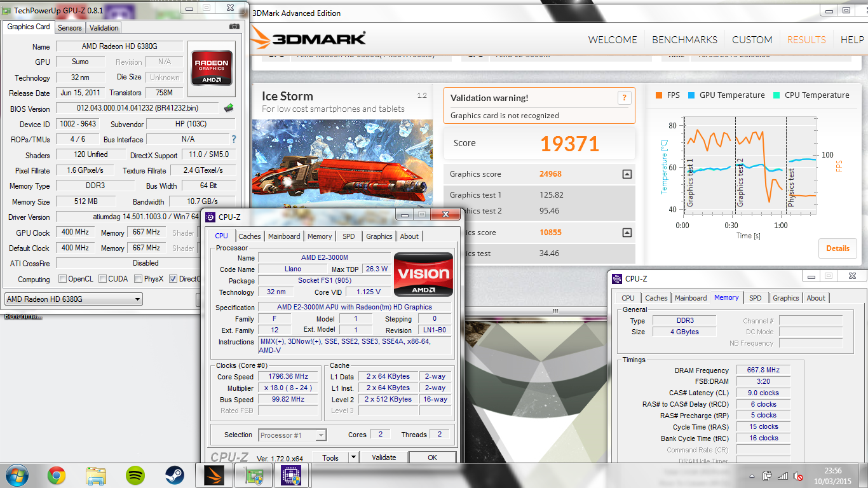Click the CPU-Z memory window title icon

[x=617, y=278]
